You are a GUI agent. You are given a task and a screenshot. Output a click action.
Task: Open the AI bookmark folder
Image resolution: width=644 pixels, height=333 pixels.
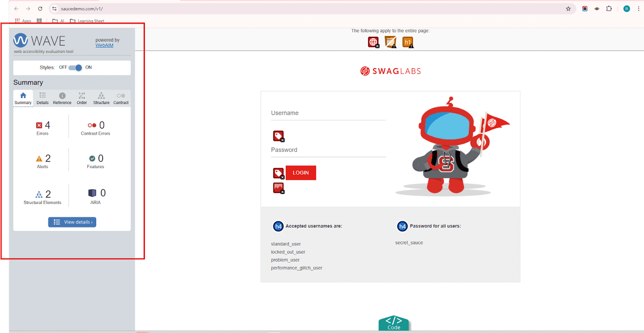click(58, 21)
